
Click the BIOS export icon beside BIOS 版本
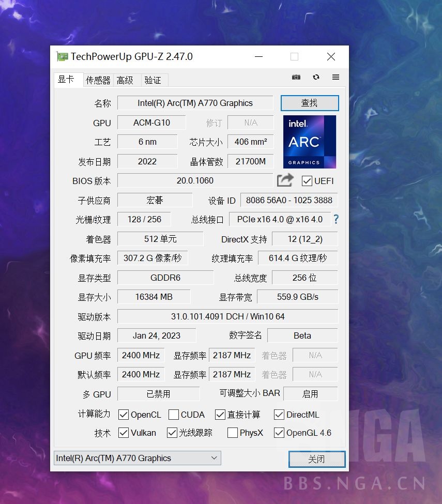coord(284,180)
